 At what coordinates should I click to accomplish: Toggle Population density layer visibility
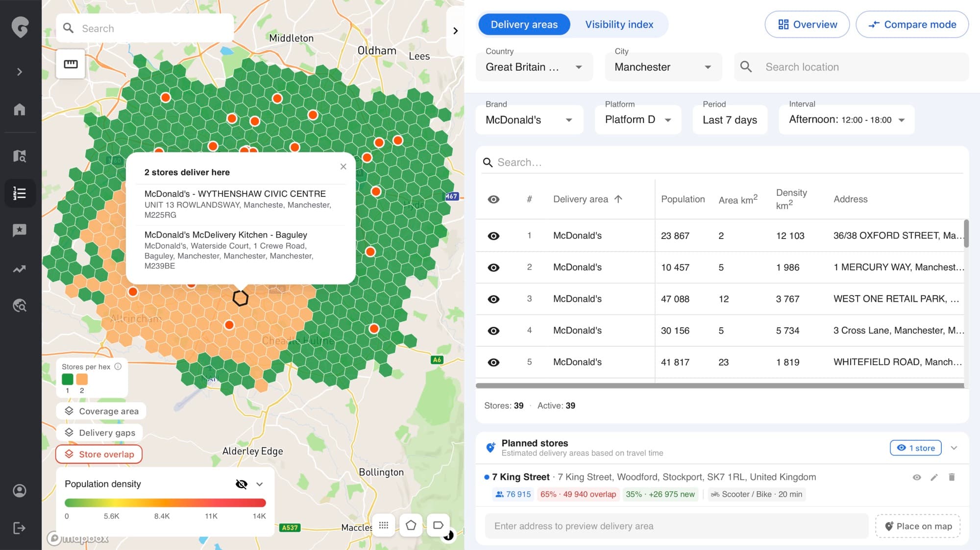pyautogui.click(x=241, y=484)
